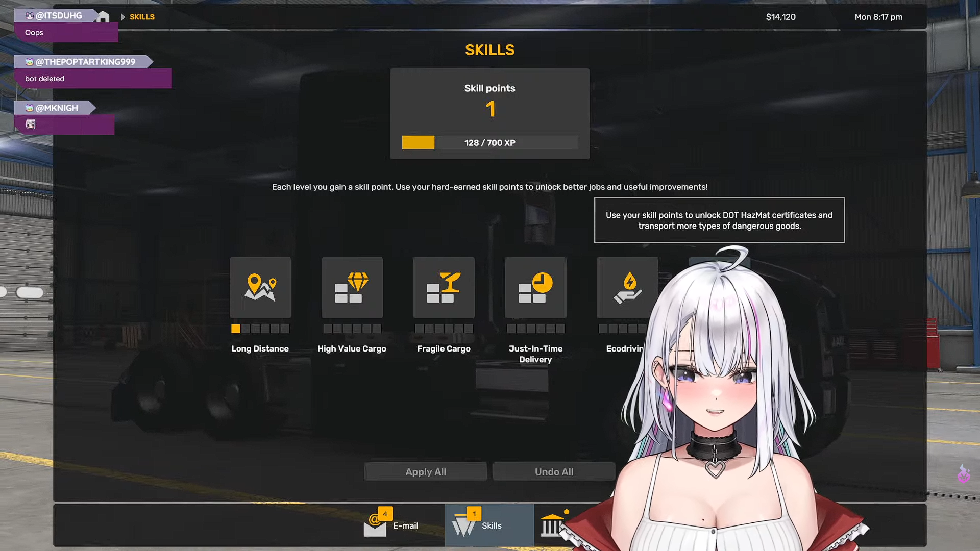Click the High Value Cargo label
Screen dimensions: 980x551
(x=352, y=349)
